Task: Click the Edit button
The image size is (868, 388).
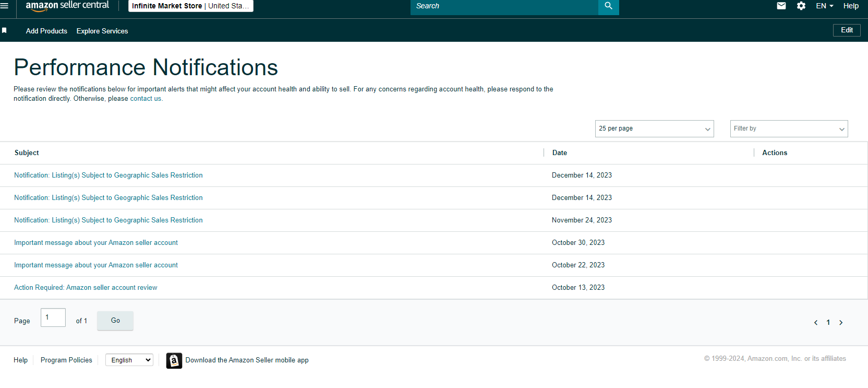Action: 847,30
